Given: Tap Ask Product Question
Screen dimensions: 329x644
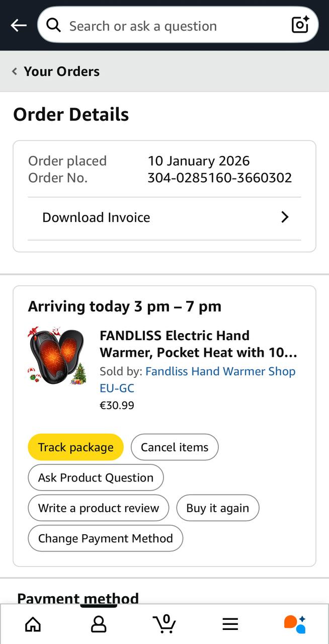Looking at the screenshot, I should tap(96, 477).
